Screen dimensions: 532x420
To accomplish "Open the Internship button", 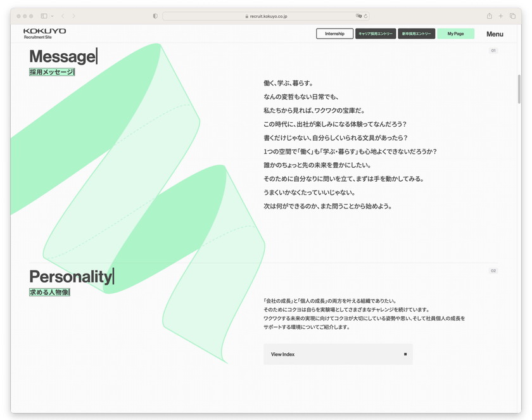I will [334, 34].
